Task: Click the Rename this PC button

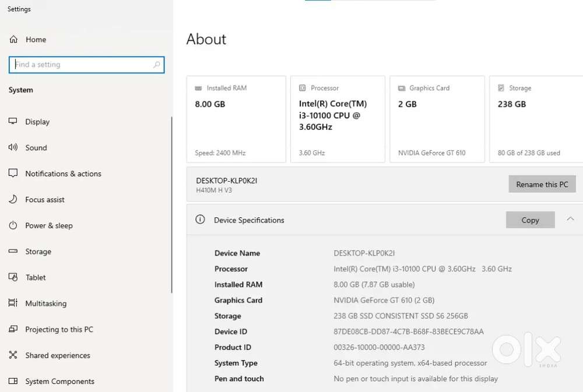Action: (x=542, y=184)
